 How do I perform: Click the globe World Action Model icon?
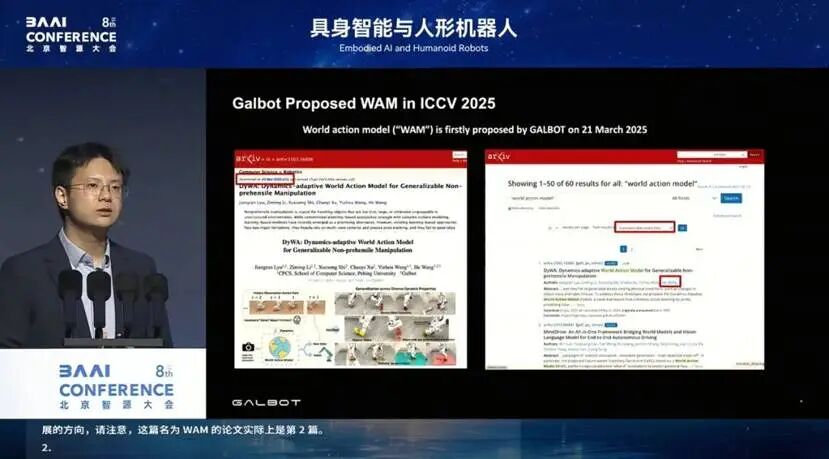tap(280, 347)
